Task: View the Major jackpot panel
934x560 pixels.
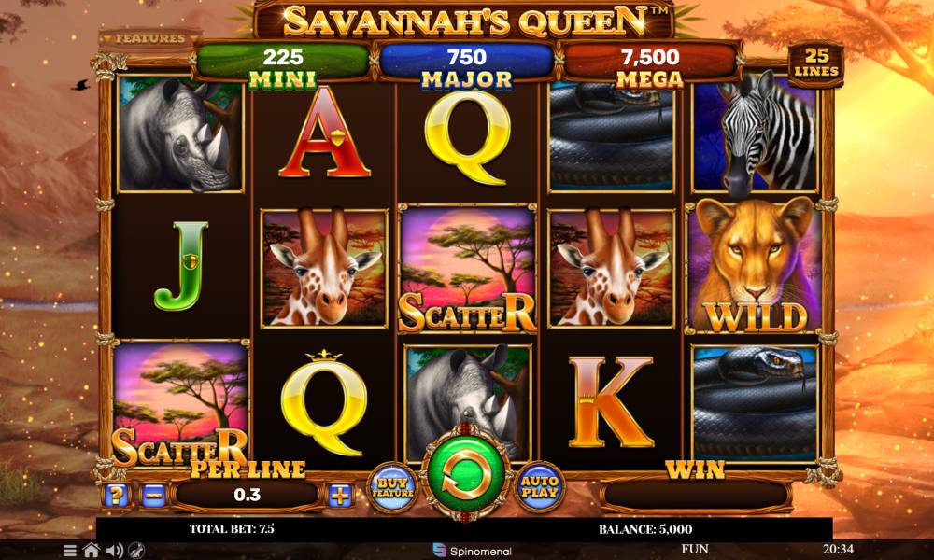Action: point(466,66)
